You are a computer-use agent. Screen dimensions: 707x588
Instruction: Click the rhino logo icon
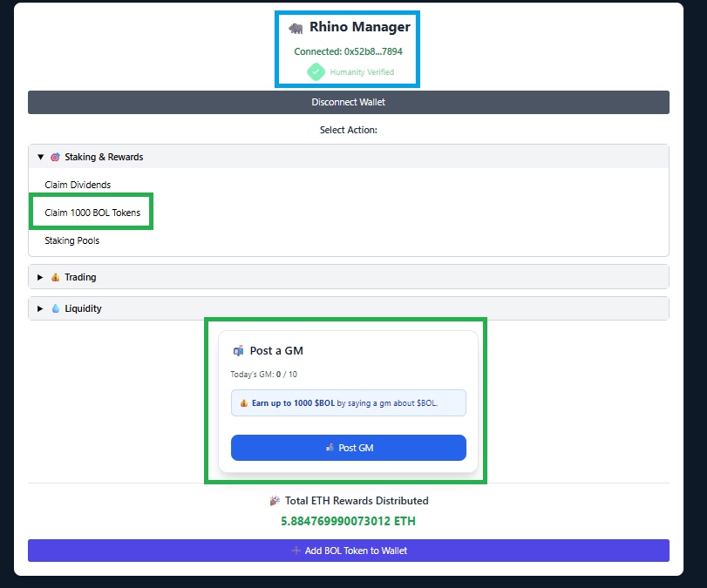point(296,29)
